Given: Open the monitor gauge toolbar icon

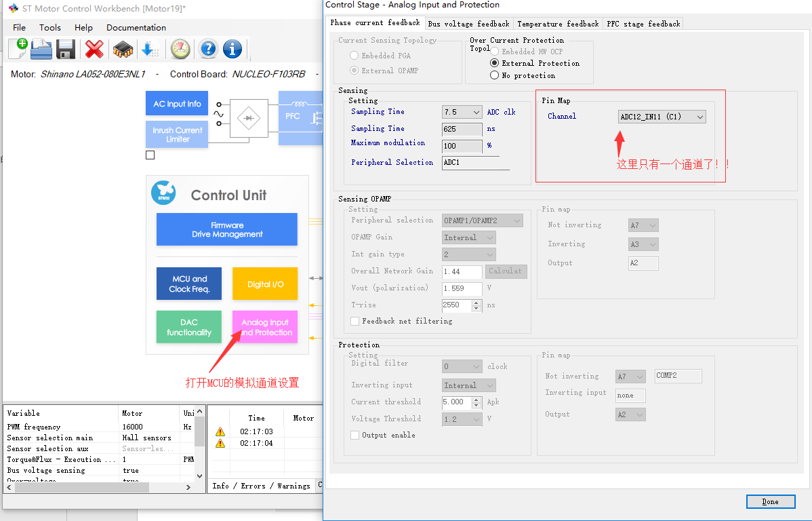Looking at the screenshot, I should [x=178, y=48].
